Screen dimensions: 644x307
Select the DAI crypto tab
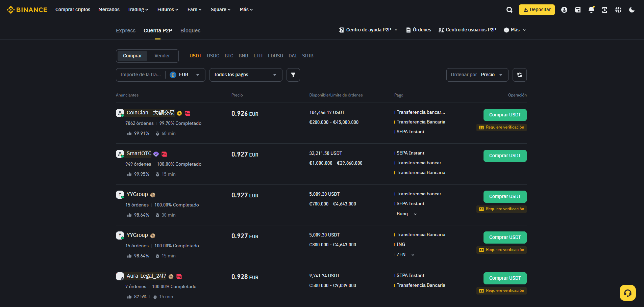pos(293,56)
